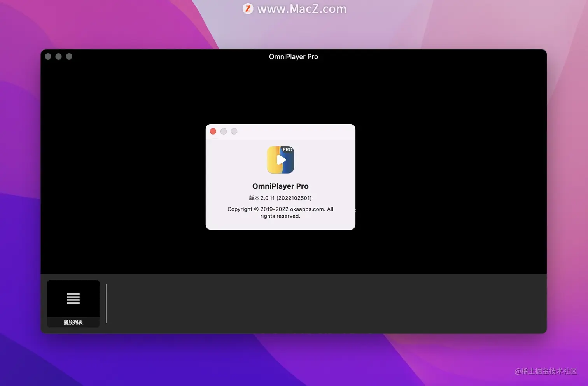The width and height of the screenshot is (588, 386).
Task: Maximize the main OmniPlayer Pro player window
Action: click(x=69, y=56)
